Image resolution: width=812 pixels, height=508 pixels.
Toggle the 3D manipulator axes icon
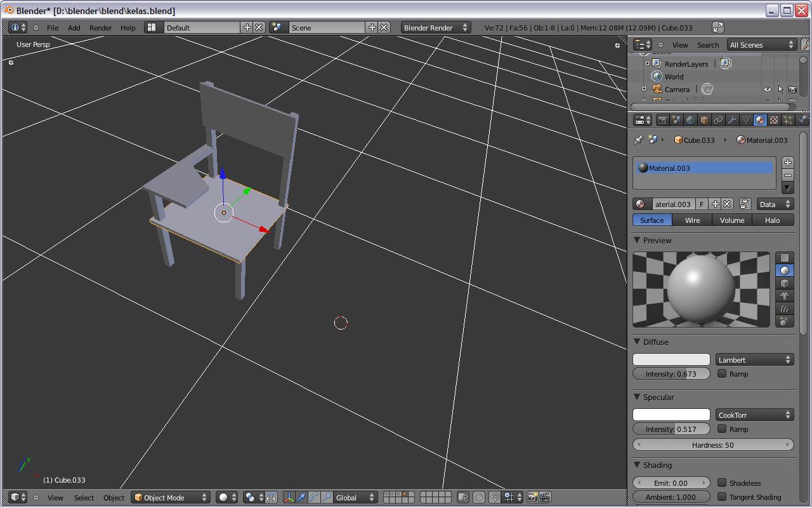(x=289, y=497)
